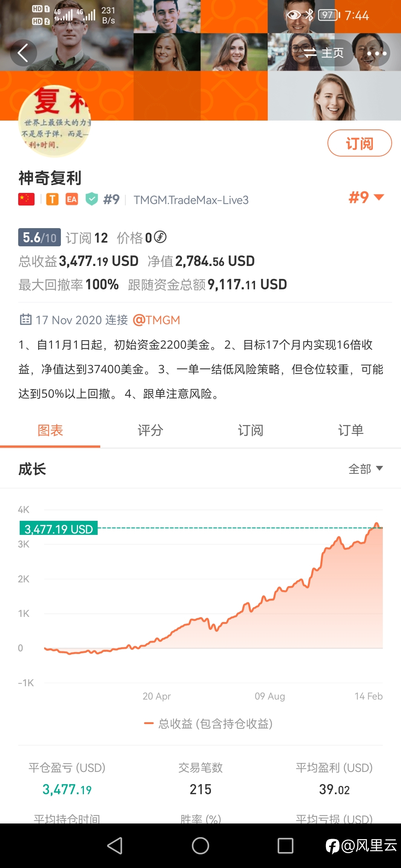Open the 订单 tab
The width and height of the screenshot is (401, 868).
pos(351,431)
